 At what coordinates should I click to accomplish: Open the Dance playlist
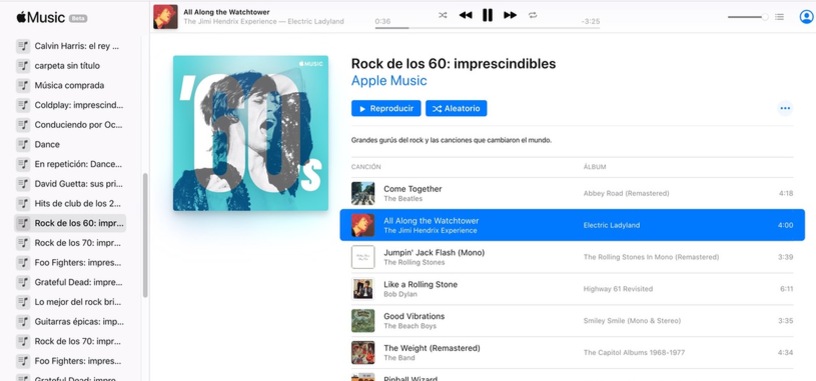point(70,145)
